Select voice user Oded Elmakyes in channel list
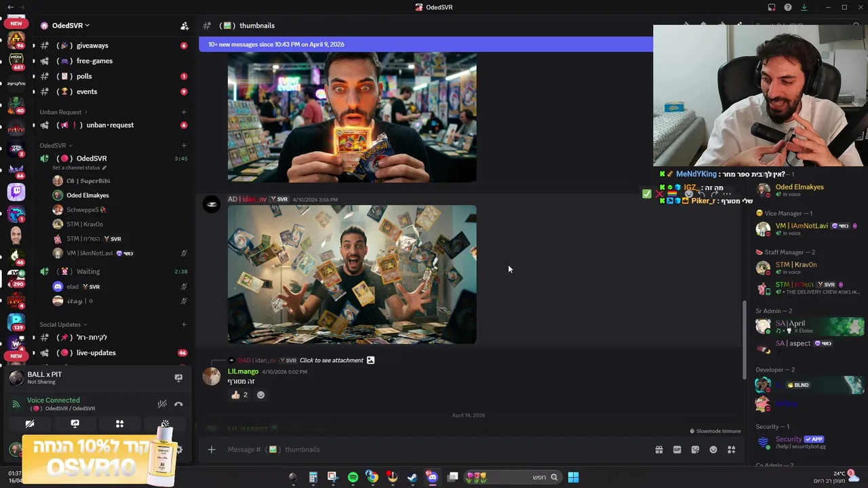 click(x=87, y=195)
